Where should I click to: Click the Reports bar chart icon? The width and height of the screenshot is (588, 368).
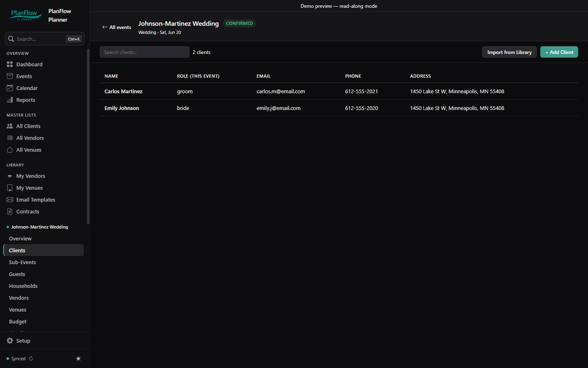[10, 100]
